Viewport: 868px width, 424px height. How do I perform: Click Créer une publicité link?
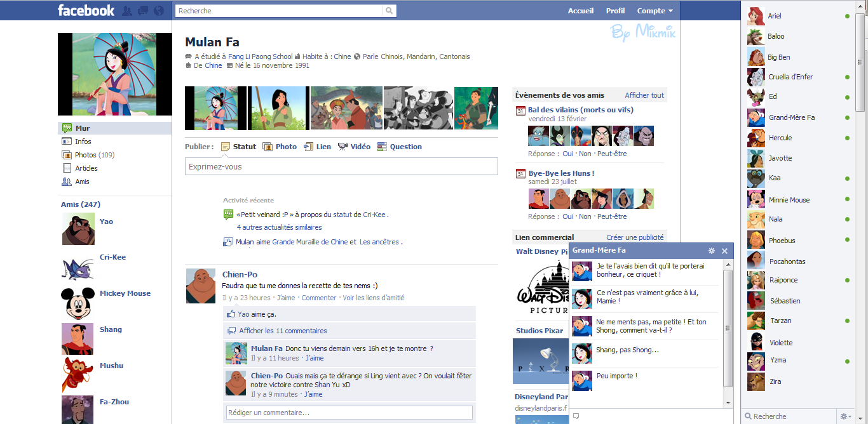pos(635,237)
